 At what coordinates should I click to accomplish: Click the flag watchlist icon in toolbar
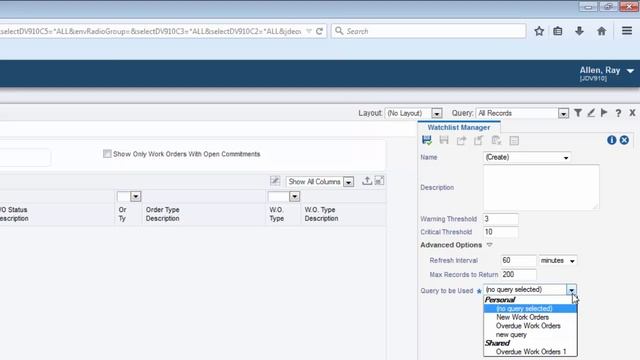pyautogui.click(x=604, y=113)
